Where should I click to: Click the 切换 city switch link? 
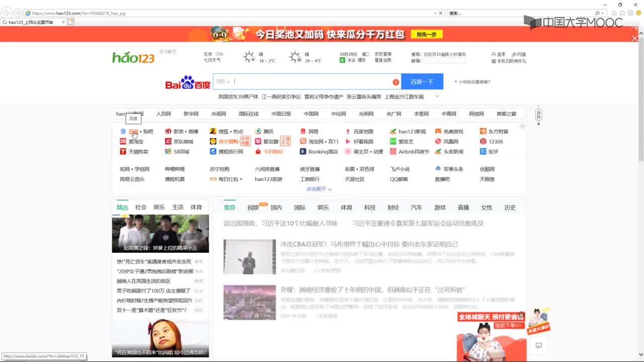219,54
